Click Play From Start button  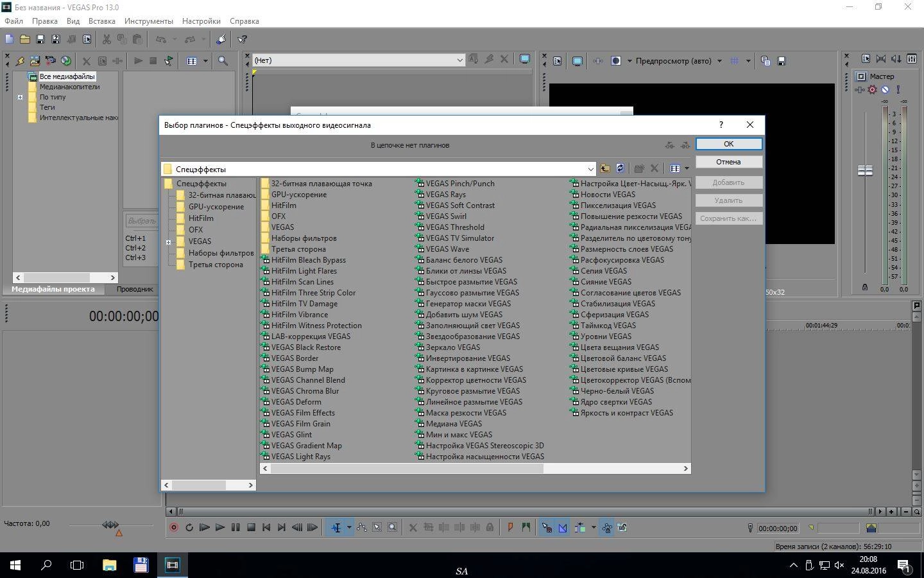click(x=204, y=527)
